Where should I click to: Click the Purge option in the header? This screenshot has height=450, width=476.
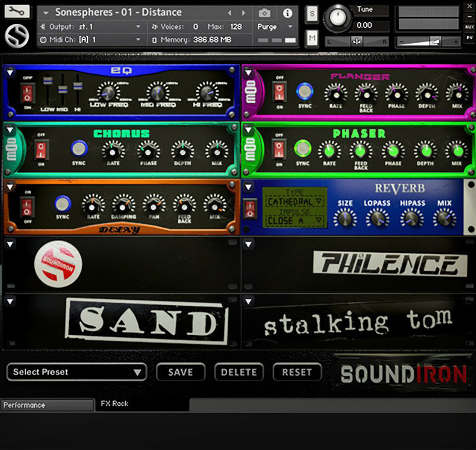pyautogui.click(x=268, y=27)
